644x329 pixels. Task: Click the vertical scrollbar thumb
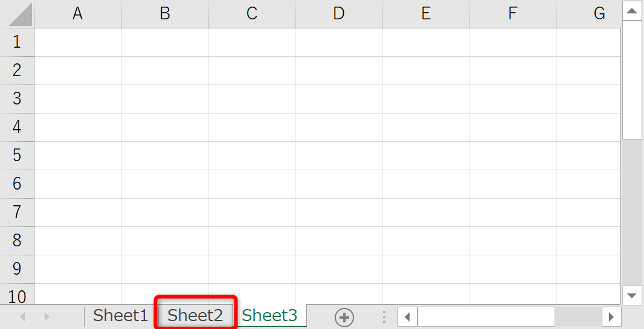[632, 78]
